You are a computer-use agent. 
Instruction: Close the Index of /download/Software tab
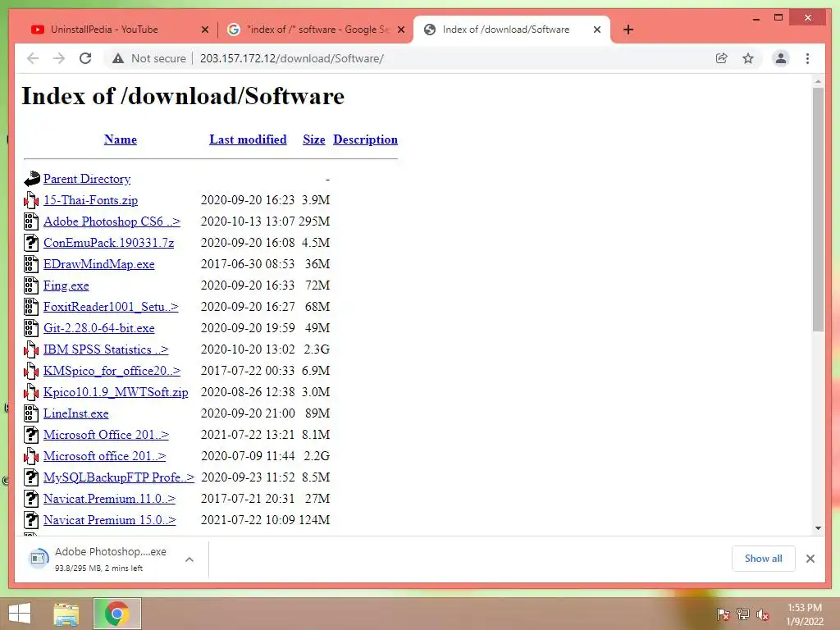[597, 30]
